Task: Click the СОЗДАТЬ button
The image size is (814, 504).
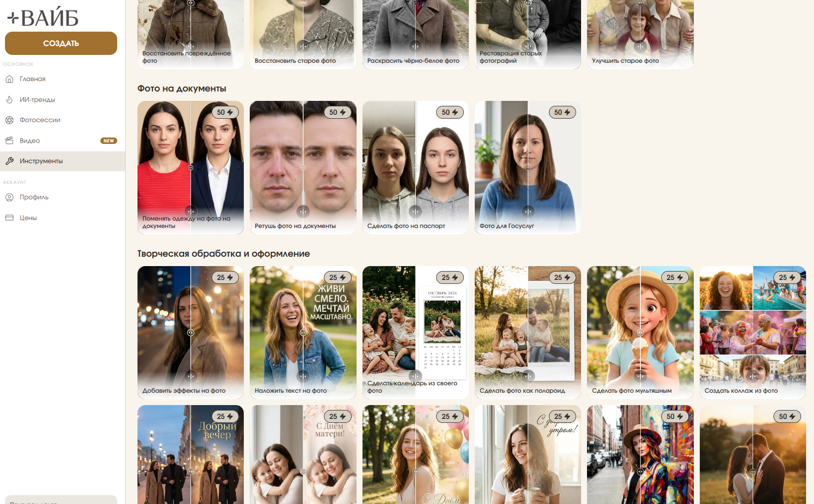Action: coord(61,44)
